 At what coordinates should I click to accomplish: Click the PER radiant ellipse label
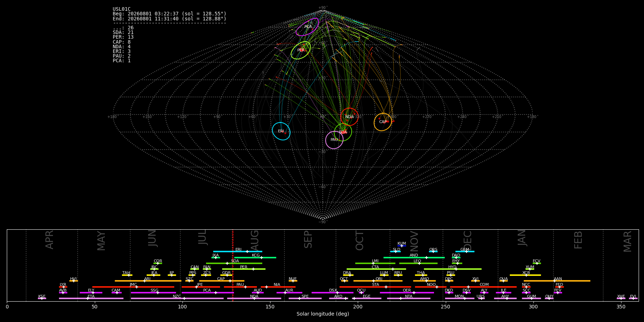(301, 50)
